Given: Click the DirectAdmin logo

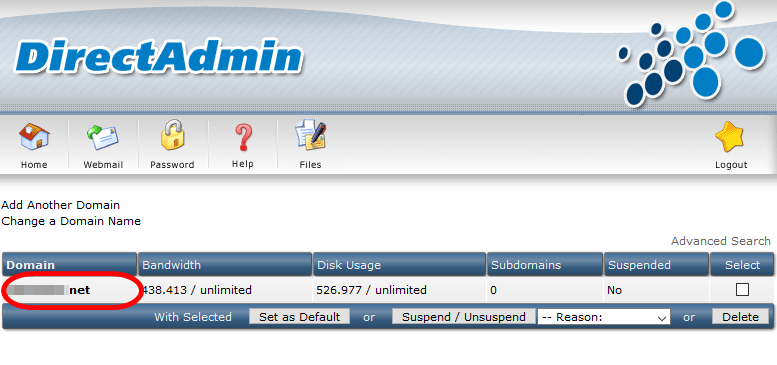Looking at the screenshot, I should pos(159,57).
